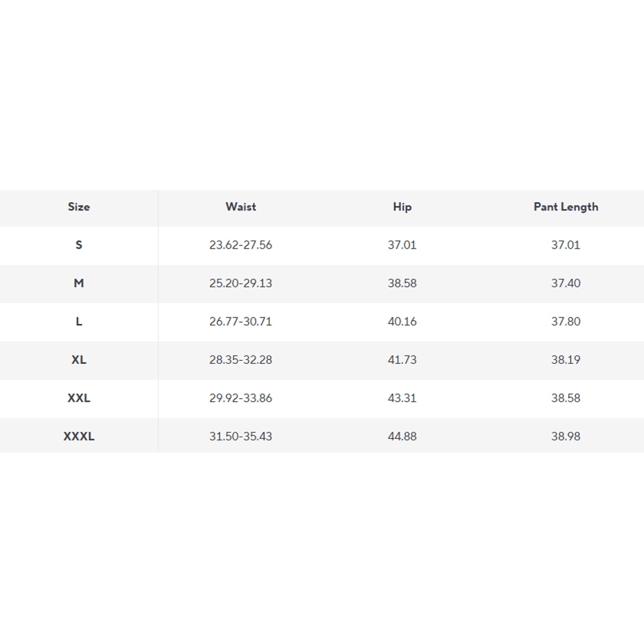
Task: Click the Hip column header
Action: click(402, 207)
